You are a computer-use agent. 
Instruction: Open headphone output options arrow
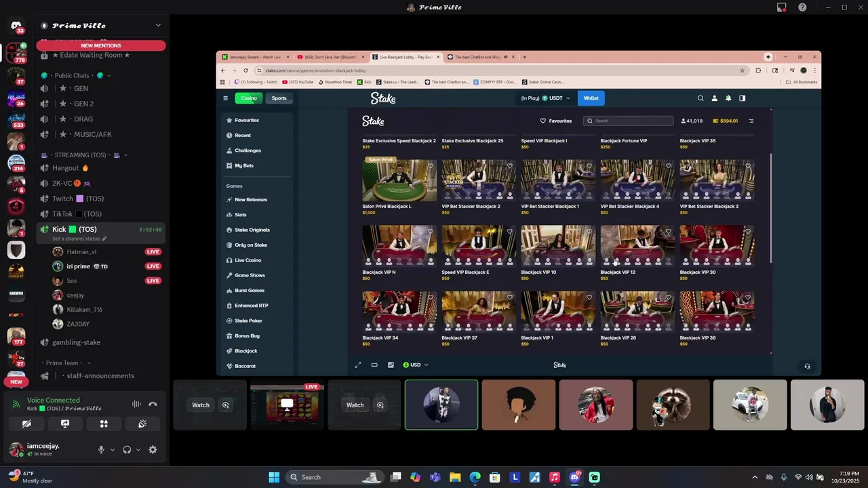coord(138,449)
